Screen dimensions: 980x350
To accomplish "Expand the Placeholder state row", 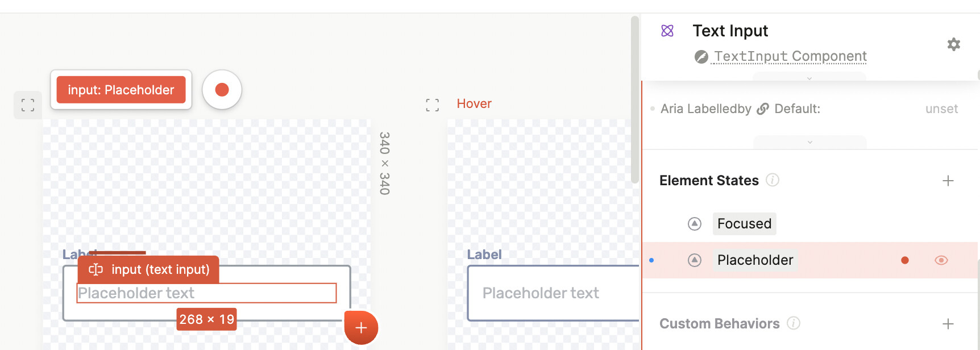I will pos(694,260).
